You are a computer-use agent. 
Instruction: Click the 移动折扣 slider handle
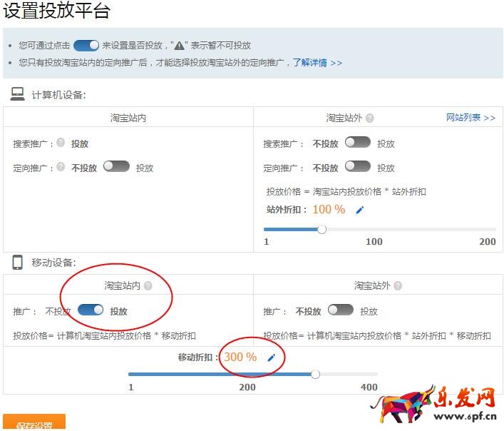click(315, 374)
